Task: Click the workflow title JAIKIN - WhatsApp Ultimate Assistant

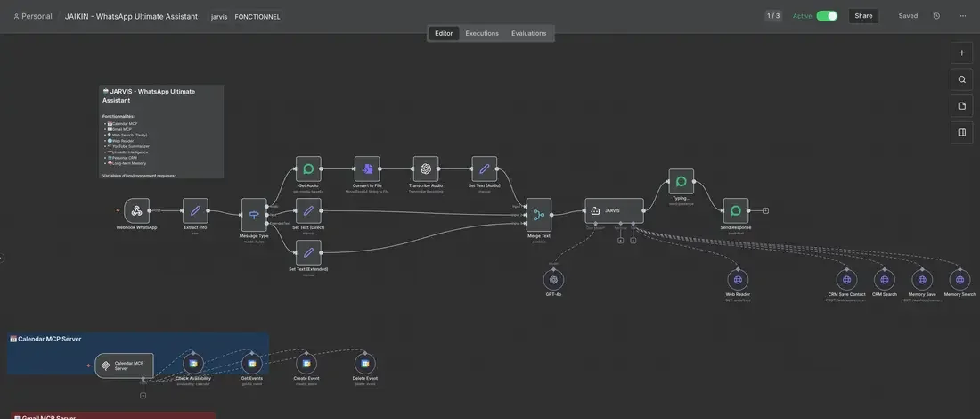Action: (x=131, y=16)
